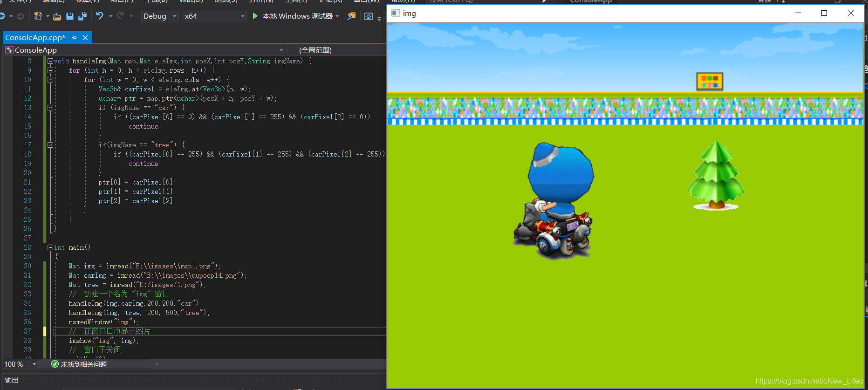Click the uchar* ptr declaration line
The width and height of the screenshot is (868, 390).
tap(188, 98)
